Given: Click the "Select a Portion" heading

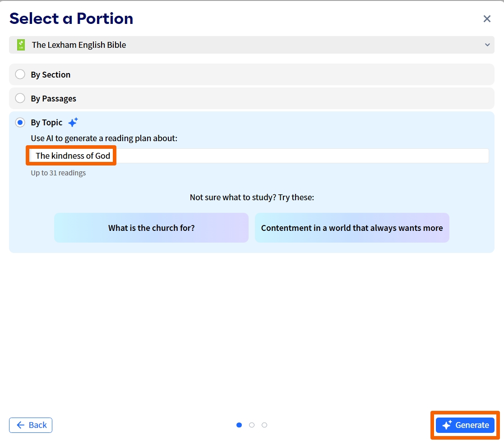Looking at the screenshot, I should pyautogui.click(x=71, y=18).
